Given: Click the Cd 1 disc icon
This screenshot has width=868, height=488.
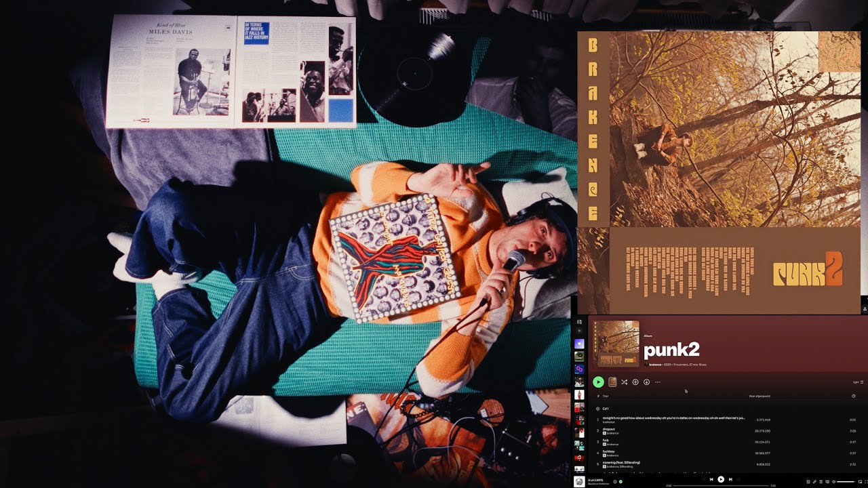Looking at the screenshot, I should pos(598,409).
